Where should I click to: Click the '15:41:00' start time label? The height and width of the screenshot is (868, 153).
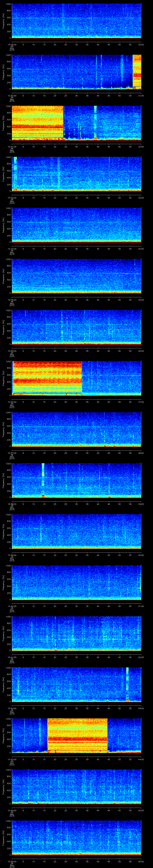[x=12, y=657]
